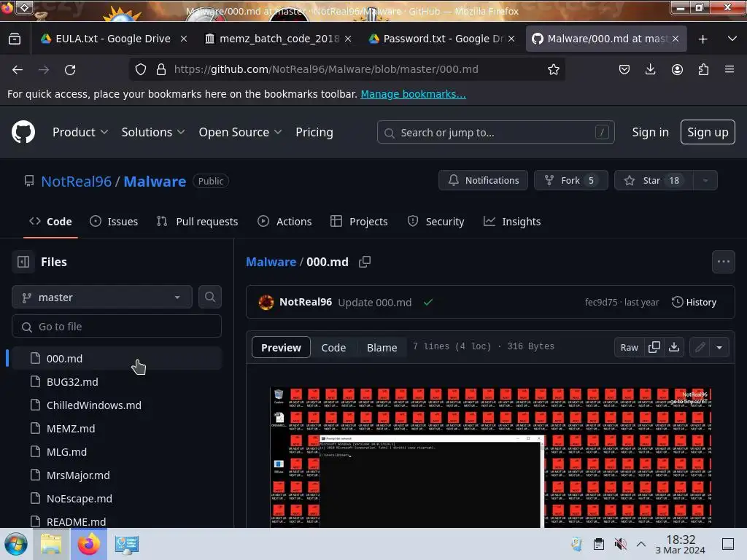Click the site padlock security icon
This screenshot has height=560, width=747.
pos(161,69)
